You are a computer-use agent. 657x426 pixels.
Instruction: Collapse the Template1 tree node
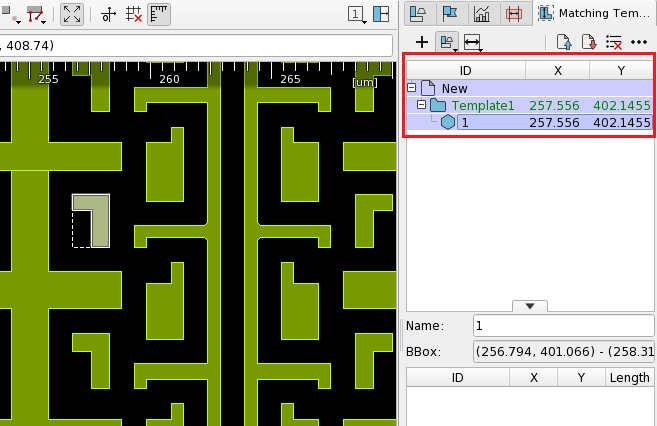pyautogui.click(x=422, y=105)
